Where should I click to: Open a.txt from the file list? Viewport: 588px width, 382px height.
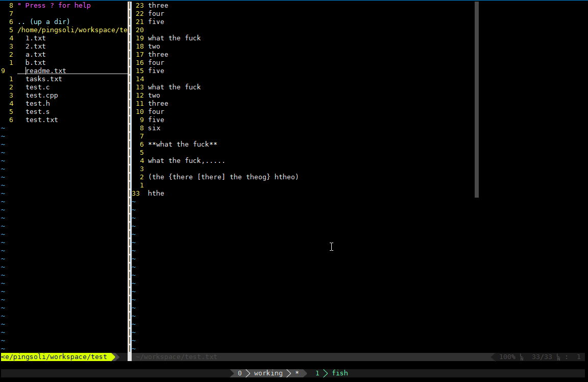tap(35, 54)
